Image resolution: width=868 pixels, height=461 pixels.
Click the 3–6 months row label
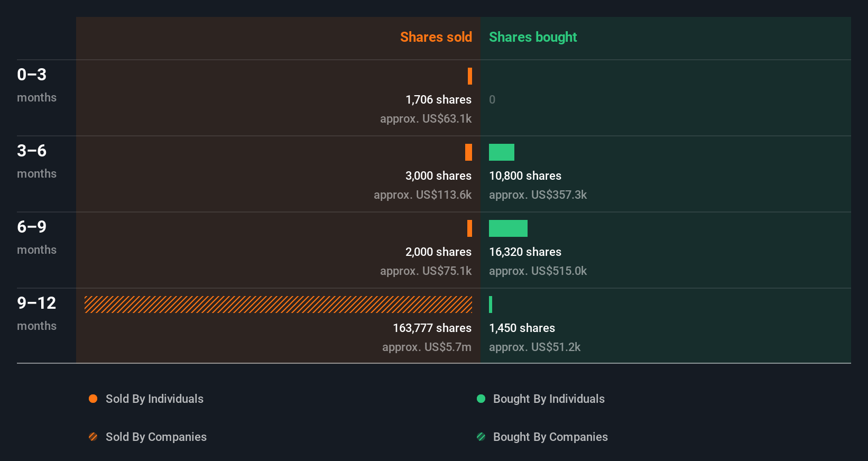tap(36, 161)
